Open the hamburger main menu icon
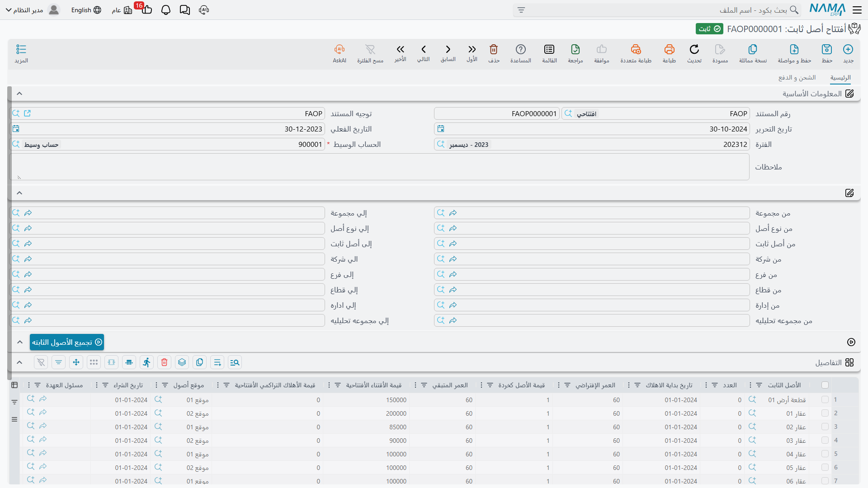868x488 pixels. (x=857, y=10)
